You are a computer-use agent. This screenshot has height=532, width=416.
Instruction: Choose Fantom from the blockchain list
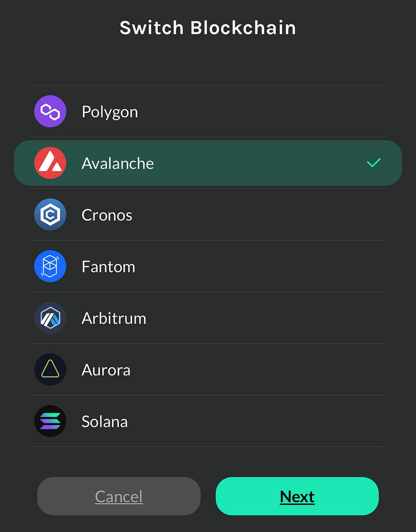(208, 266)
